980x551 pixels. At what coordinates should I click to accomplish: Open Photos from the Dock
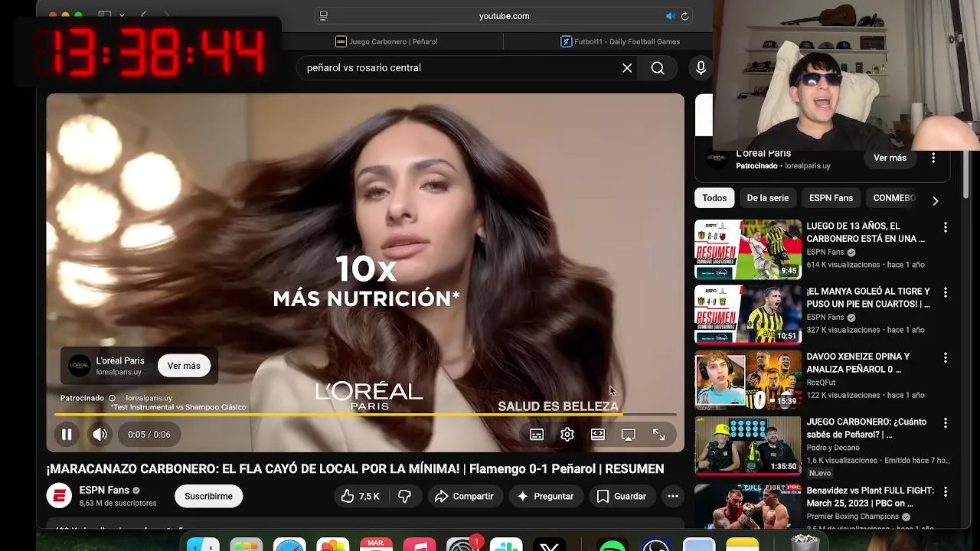pyautogui.click(x=333, y=545)
